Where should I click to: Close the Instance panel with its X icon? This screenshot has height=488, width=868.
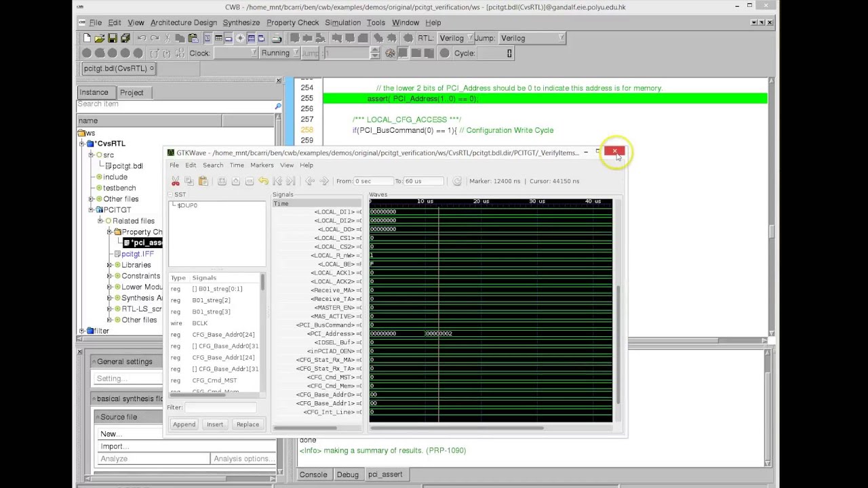point(278,81)
